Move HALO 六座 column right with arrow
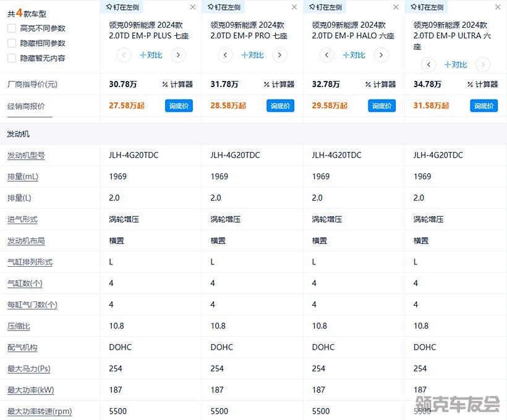This screenshot has height=420, width=507. [381, 55]
